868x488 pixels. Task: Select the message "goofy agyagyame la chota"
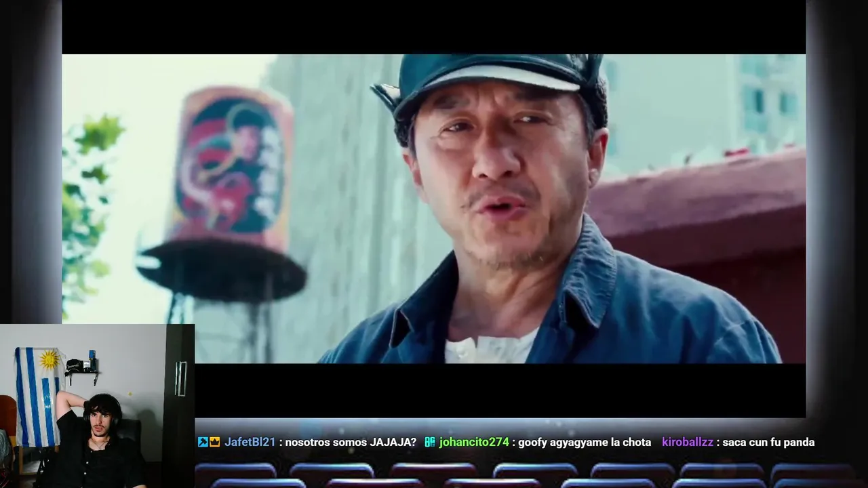coord(585,442)
